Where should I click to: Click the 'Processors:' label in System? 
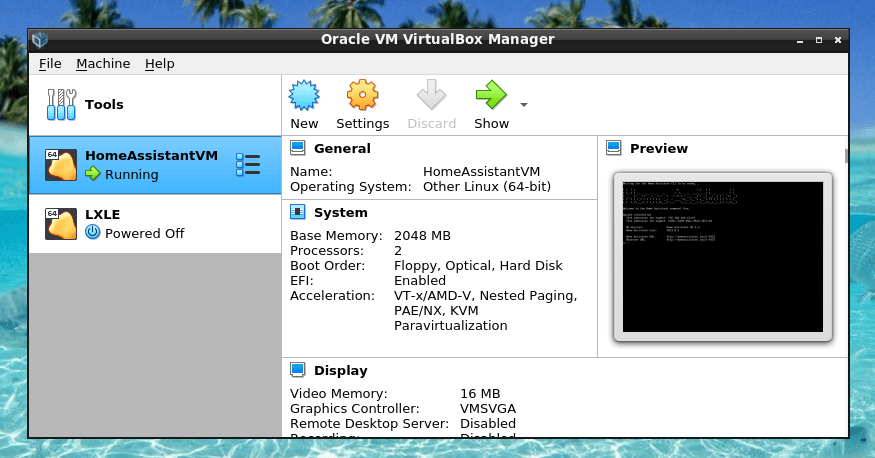pyautogui.click(x=326, y=251)
